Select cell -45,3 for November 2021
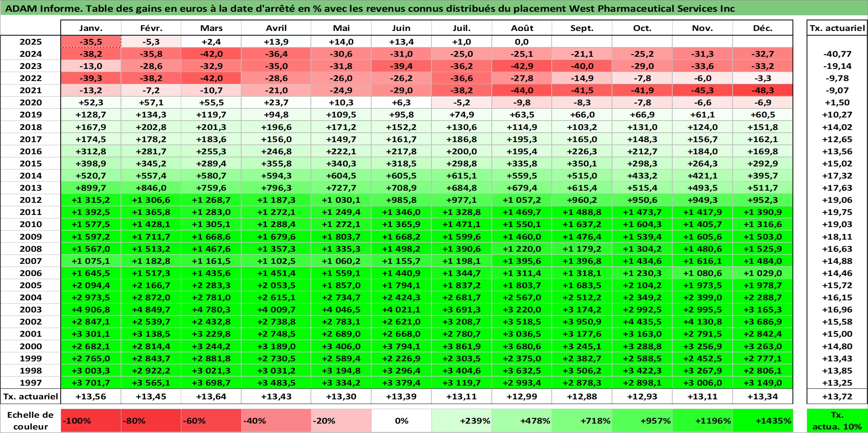This screenshot has width=868, height=433. 702,90
